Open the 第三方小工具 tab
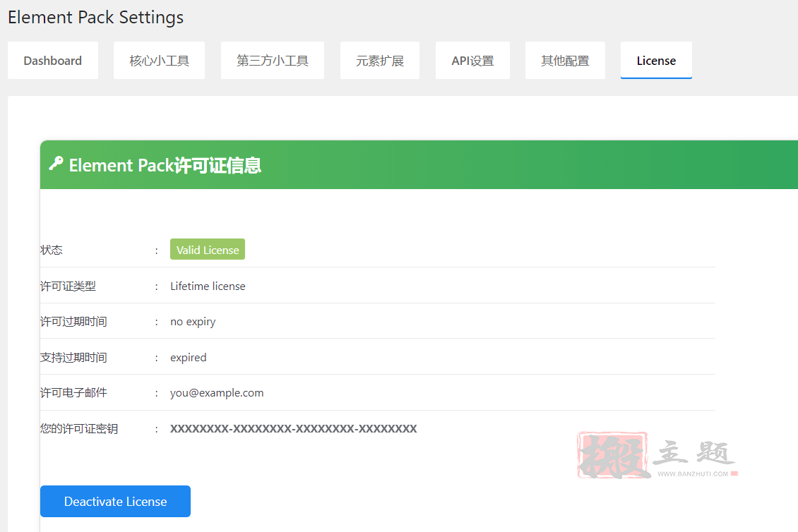The width and height of the screenshot is (798, 532). pyautogui.click(x=273, y=61)
